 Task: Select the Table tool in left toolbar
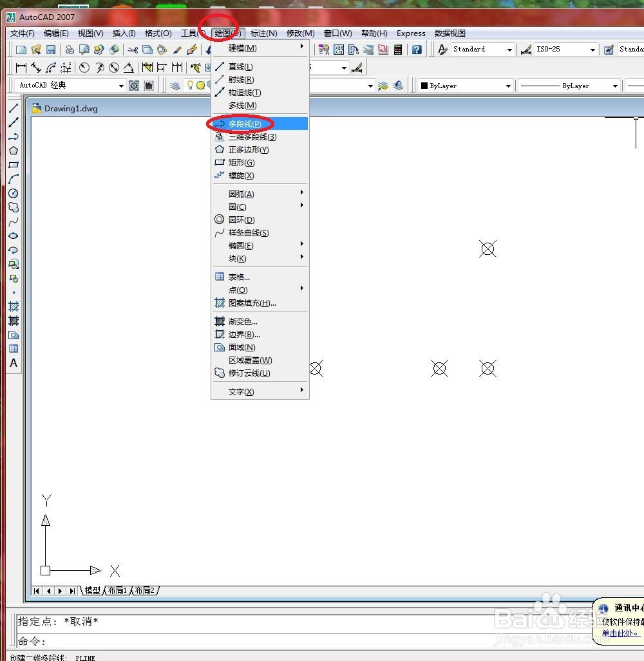coord(14,349)
